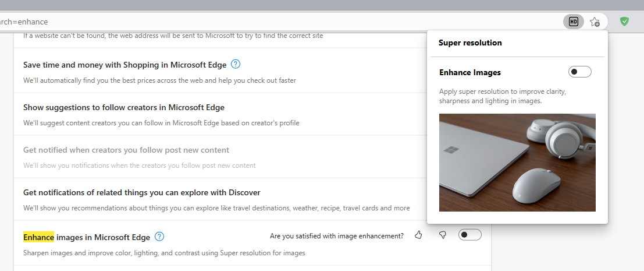Screen dimensions: 644x271
Task: Click the 'Apply super resolution' description text
Action: 503,96
